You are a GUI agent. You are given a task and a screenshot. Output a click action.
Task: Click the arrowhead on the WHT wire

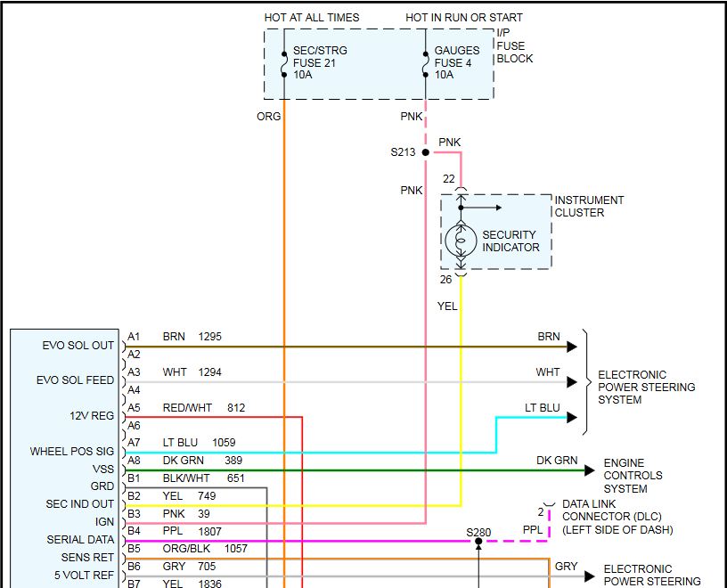571,381
